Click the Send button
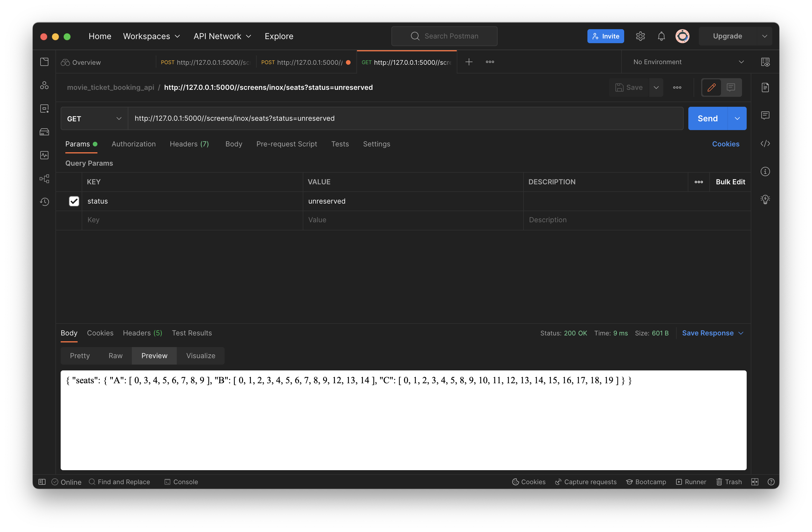The height and width of the screenshot is (532, 812). pos(708,118)
